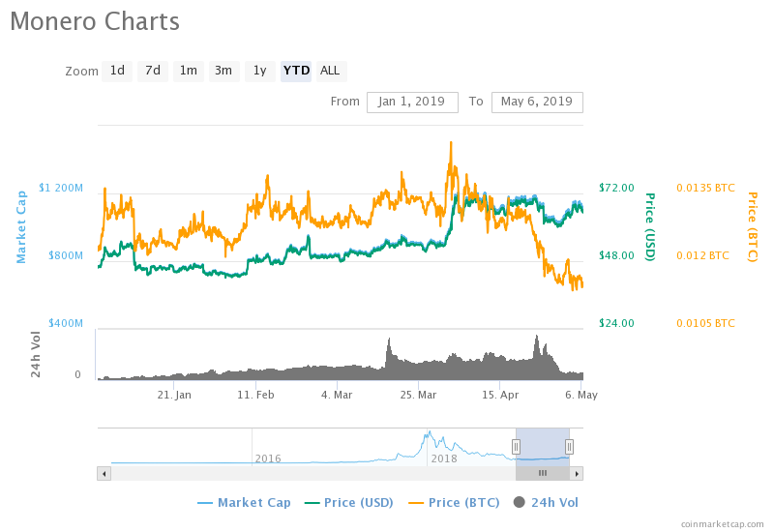Viewport: 774px width, 532px height.
Task: Click the navigator left scroll arrow
Action: click(x=104, y=474)
